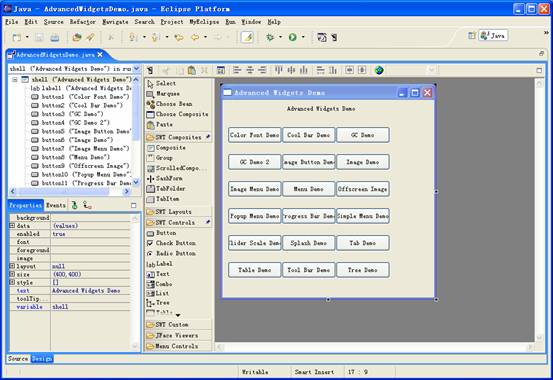Click the palette scroll-down arrow
Viewport: 553px width, 380px height.
pos(178,315)
